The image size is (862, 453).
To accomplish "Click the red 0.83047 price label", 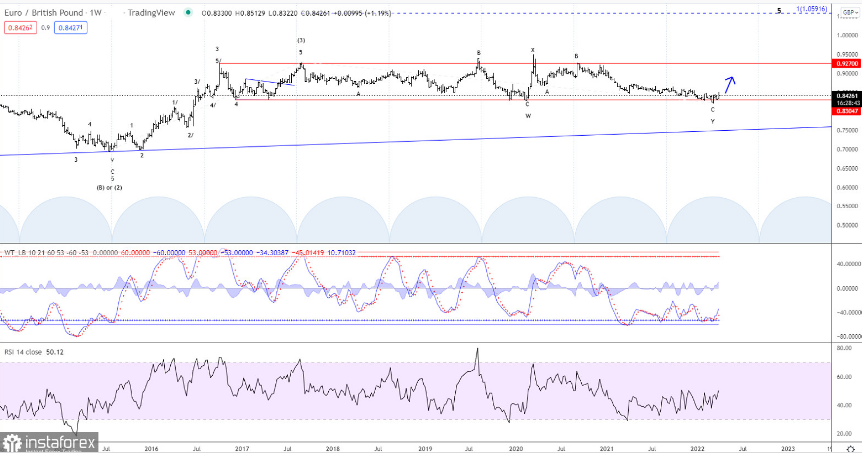I will pos(847,111).
